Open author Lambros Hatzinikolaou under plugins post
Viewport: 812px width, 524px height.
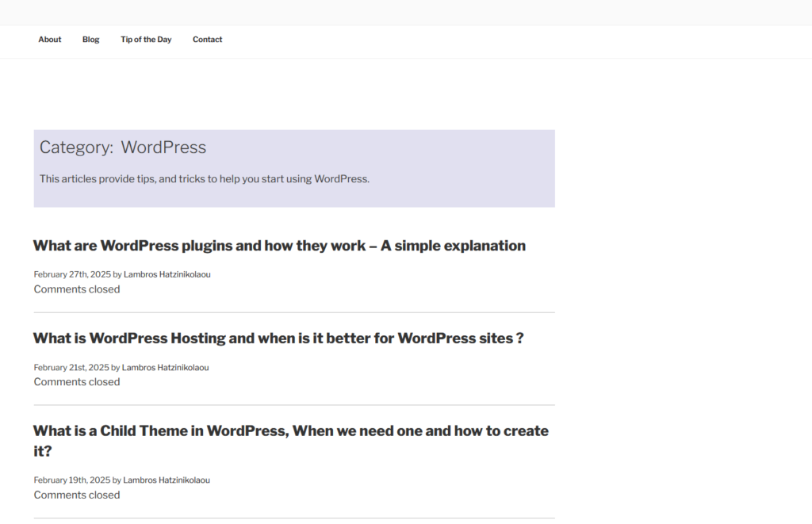(x=167, y=274)
